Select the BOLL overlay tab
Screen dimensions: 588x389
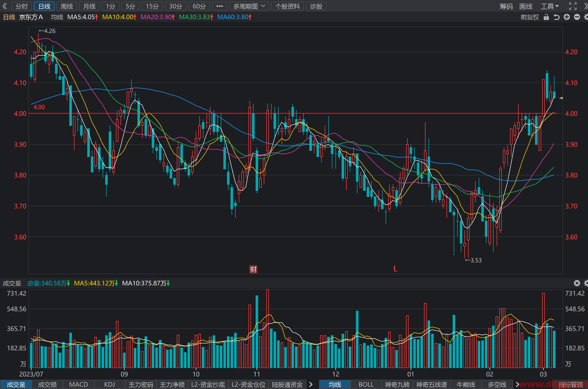click(x=366, y=384)
